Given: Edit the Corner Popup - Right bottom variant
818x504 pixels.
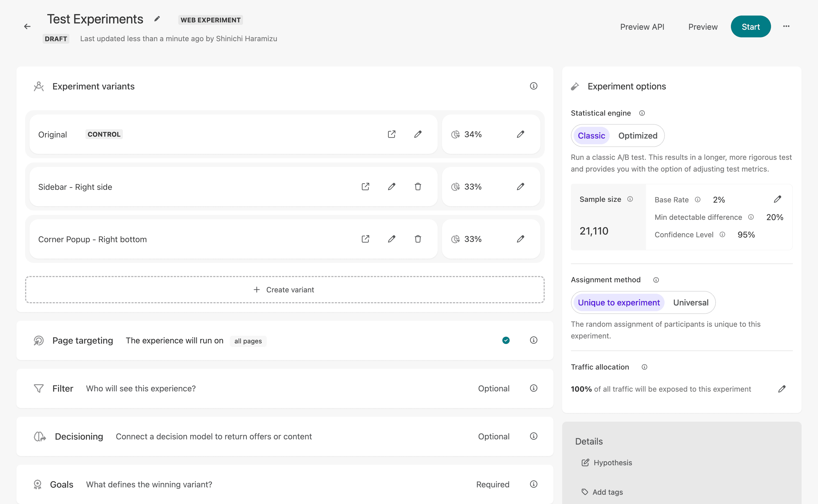Looking at the screenshot, I should click(x=392, y=239).
